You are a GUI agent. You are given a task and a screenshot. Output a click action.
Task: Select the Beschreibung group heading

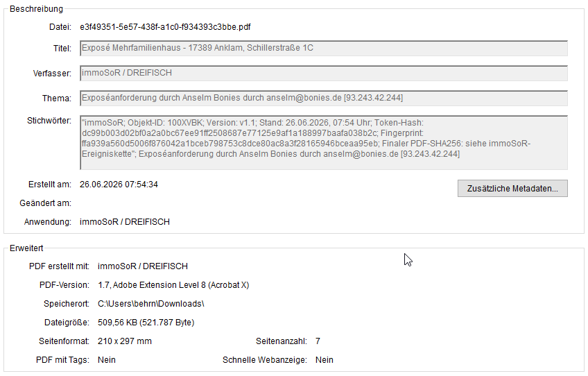click(36, 9)
